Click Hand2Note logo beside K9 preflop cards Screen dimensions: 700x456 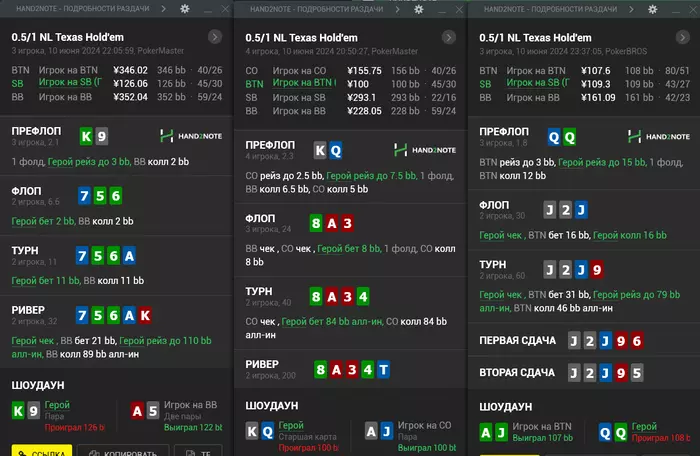click(191, 136)
